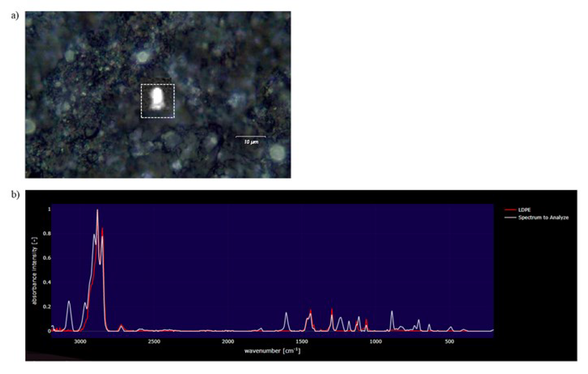Click the panel label a)
This screenshot has width=588, height=374.
[x=15, y=16]
